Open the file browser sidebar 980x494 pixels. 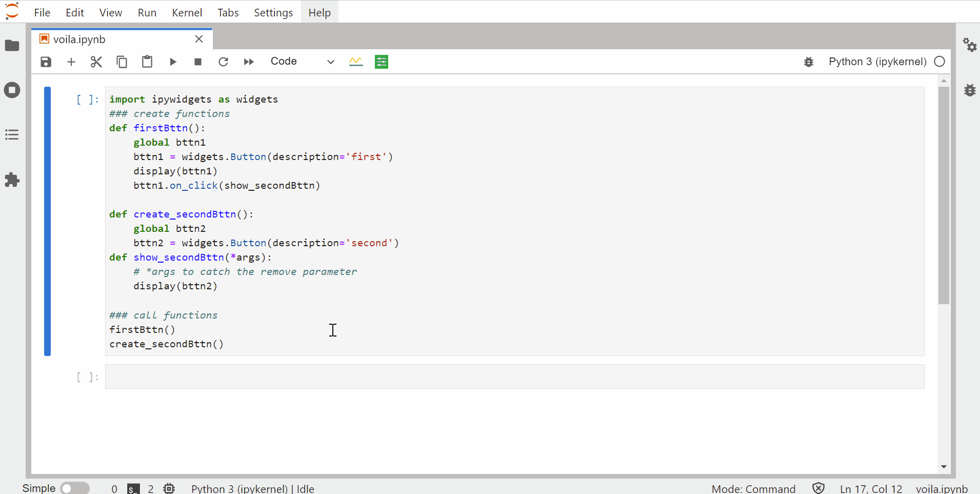(11, 46)
